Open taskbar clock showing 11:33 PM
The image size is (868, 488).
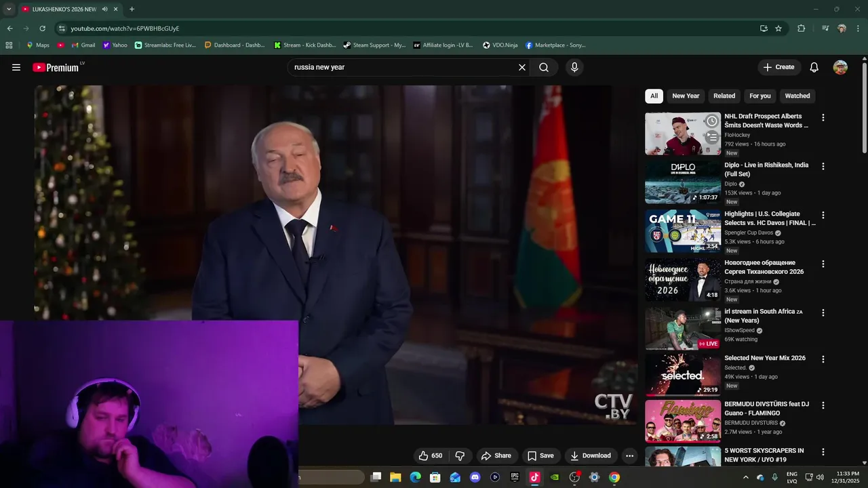coord(847,477)
